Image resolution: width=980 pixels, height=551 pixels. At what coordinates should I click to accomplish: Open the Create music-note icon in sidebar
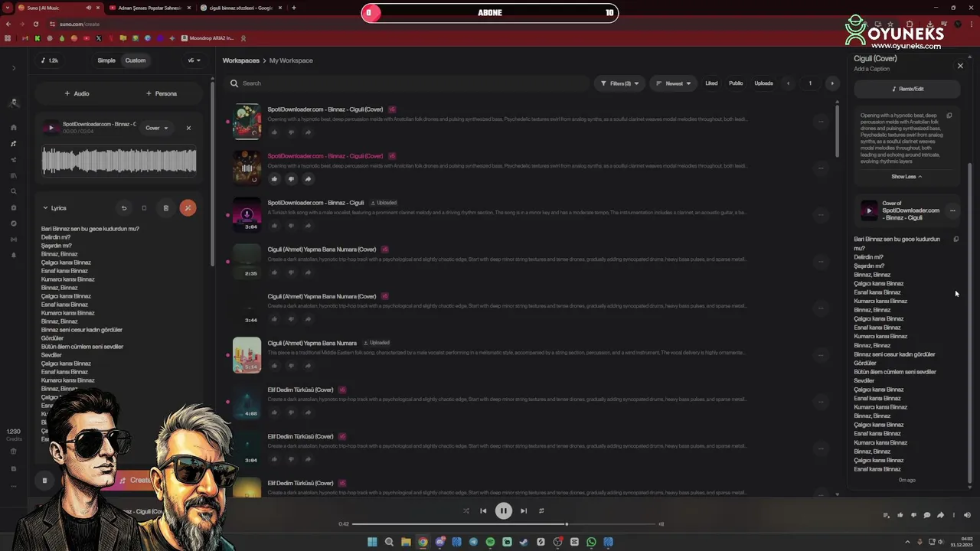coord(14,144)
